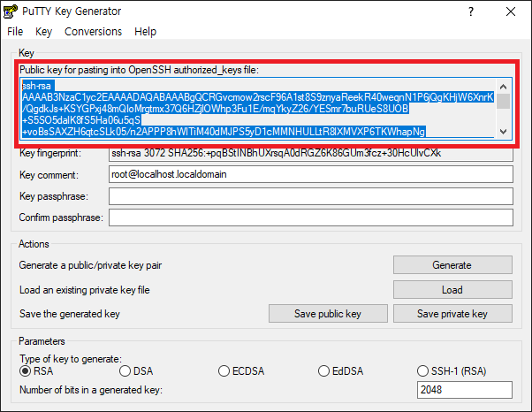
Task: Click 'Load an existing private key file' text
Action: coord(85,290)
